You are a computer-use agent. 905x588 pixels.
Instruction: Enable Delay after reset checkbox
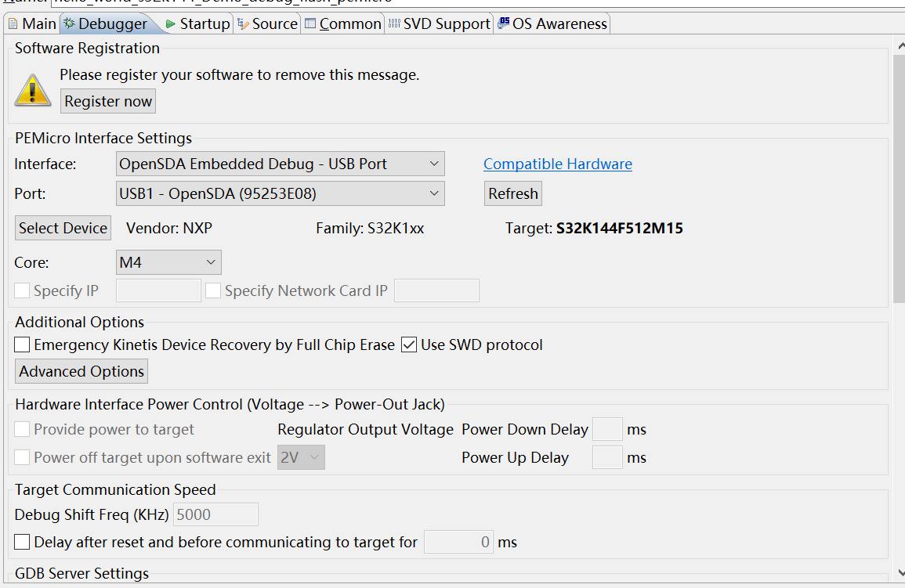22,542
